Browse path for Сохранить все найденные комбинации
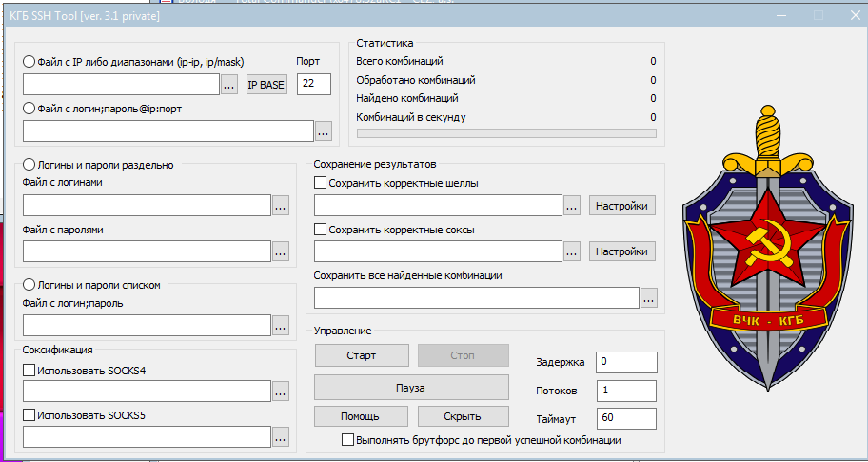The height and width of the screenshot is (462, 868). 648,298
